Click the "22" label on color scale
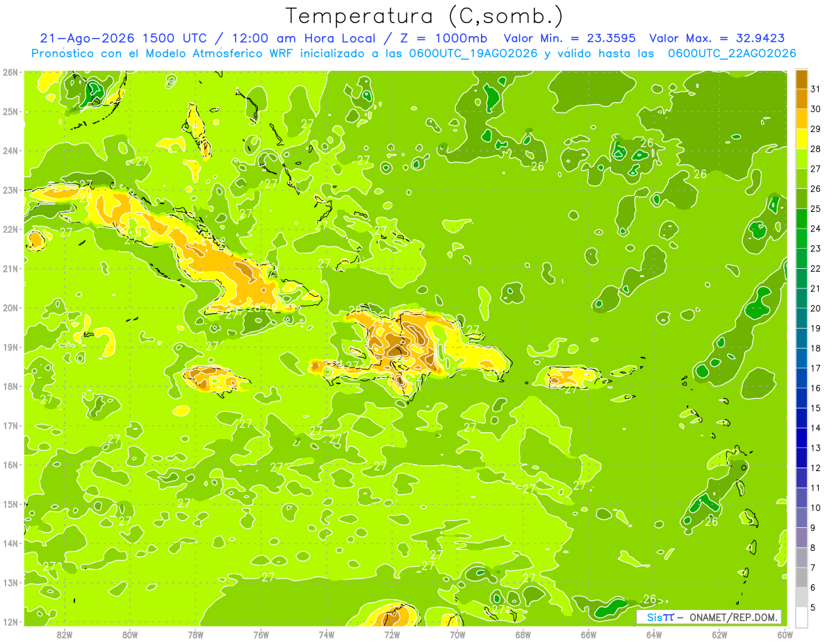 coord(816,268)
